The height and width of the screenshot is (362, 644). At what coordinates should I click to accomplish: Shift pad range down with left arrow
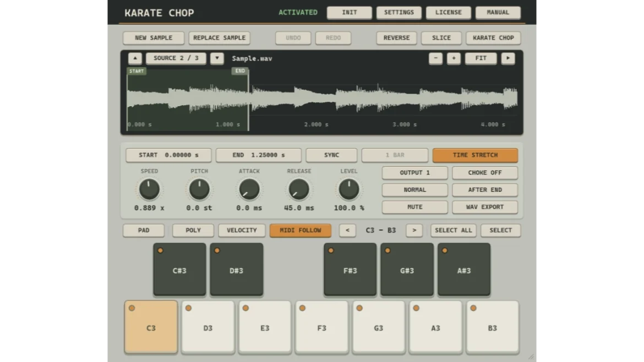tap(347, 231)
